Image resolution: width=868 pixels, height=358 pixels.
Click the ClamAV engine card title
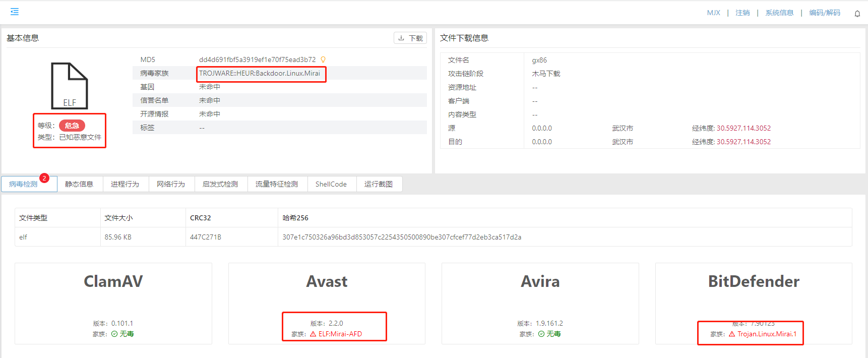coord(113,281)
